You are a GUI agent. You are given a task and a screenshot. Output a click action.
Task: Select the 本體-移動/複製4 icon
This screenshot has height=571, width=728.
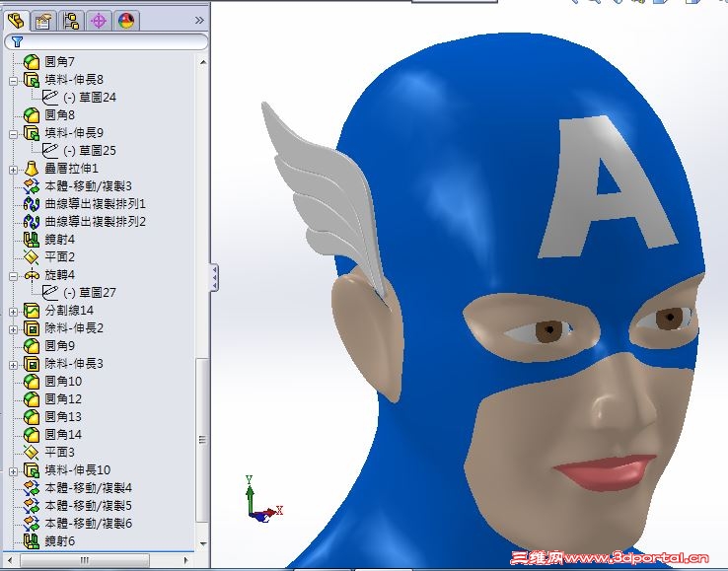pyautogui.click(x=32, y=488)
